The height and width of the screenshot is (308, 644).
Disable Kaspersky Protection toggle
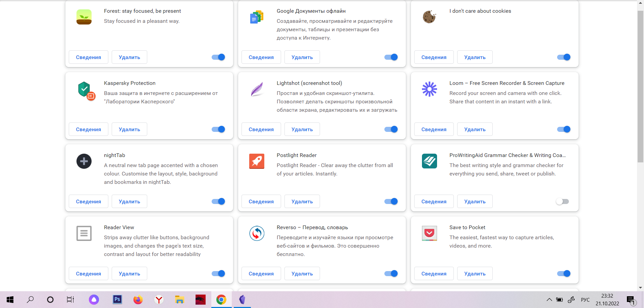[218, 129]
